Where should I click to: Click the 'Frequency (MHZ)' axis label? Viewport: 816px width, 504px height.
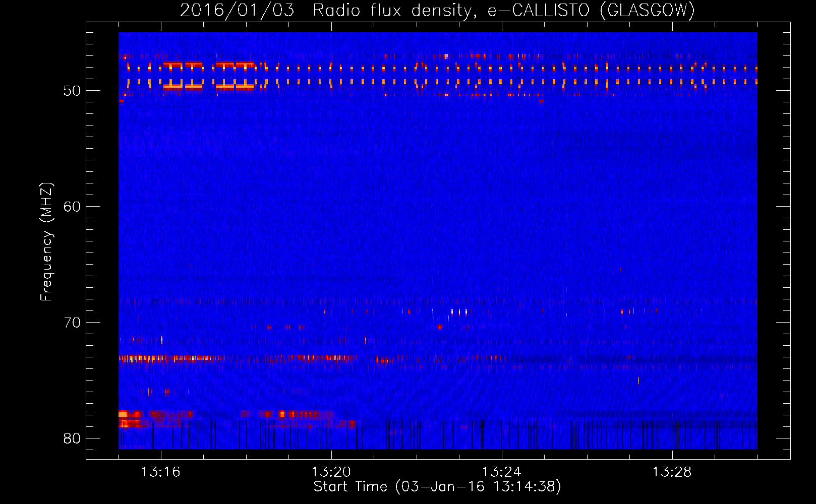[46, 242]
